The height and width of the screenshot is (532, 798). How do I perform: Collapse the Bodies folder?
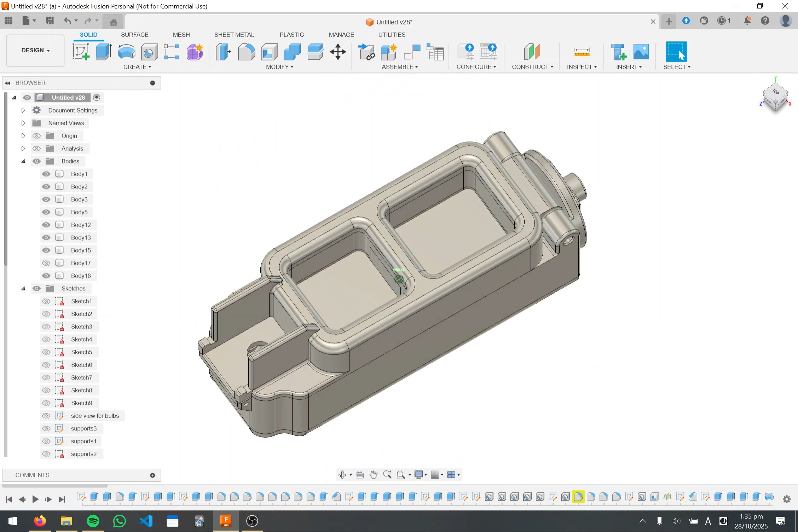tap(23, 161)
